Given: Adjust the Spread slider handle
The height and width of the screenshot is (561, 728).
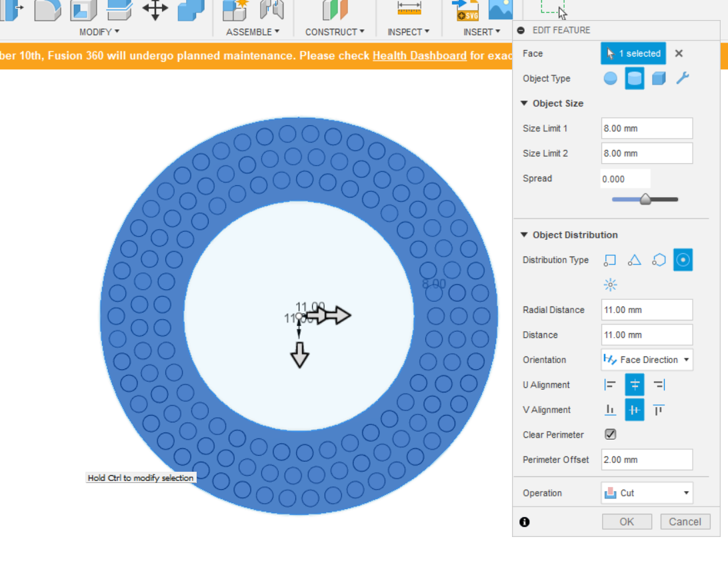Looking at the screenshot, I should [x=645, y=199].
